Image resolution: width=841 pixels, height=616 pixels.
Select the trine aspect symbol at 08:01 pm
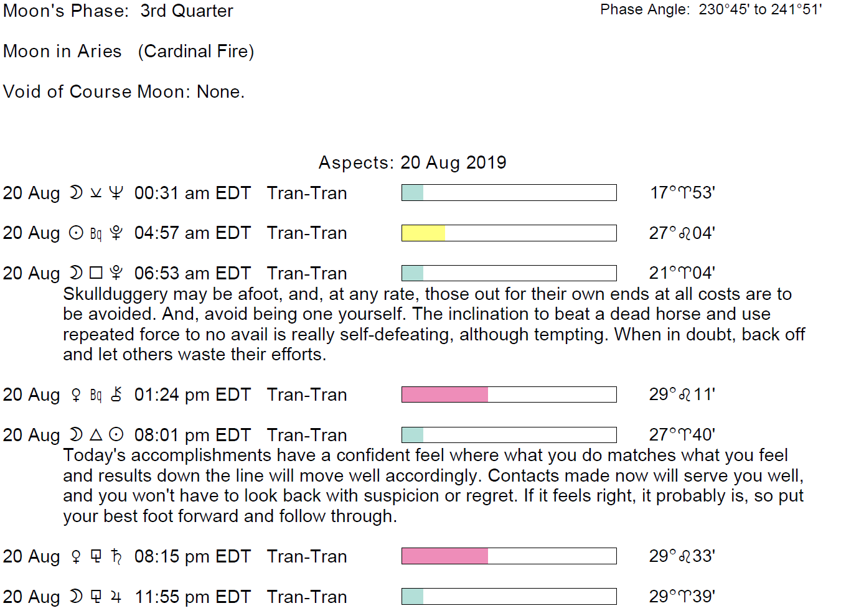click(96, 435)
